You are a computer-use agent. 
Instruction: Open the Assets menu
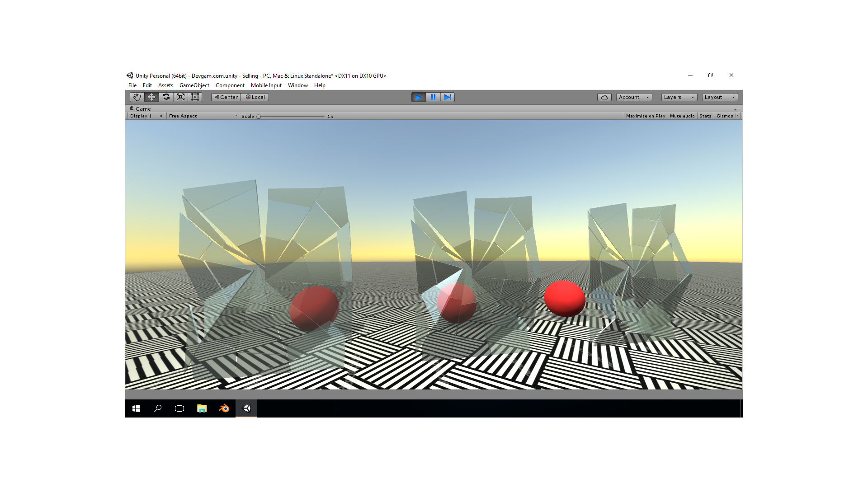point(165,85)
